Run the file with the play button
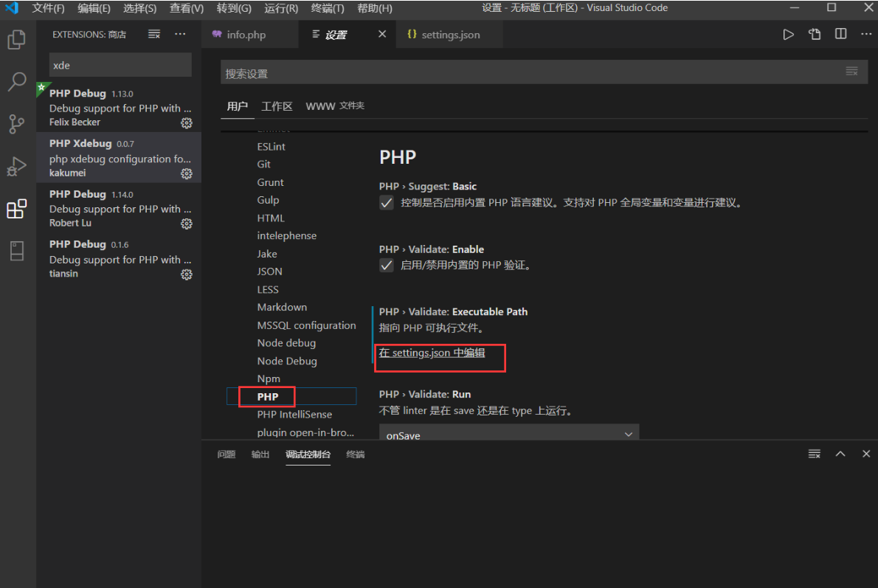This screenshot has height=588, width=878. click(788, 34)
